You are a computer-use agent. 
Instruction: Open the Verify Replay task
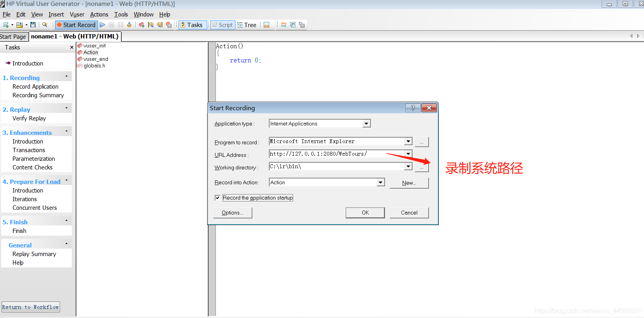29,118
